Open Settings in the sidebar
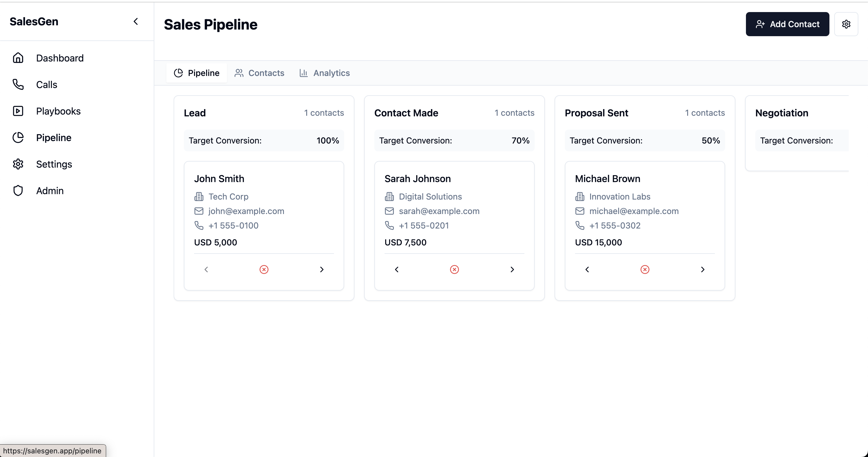Screen dimensions: 868x457 coord(54,164)
